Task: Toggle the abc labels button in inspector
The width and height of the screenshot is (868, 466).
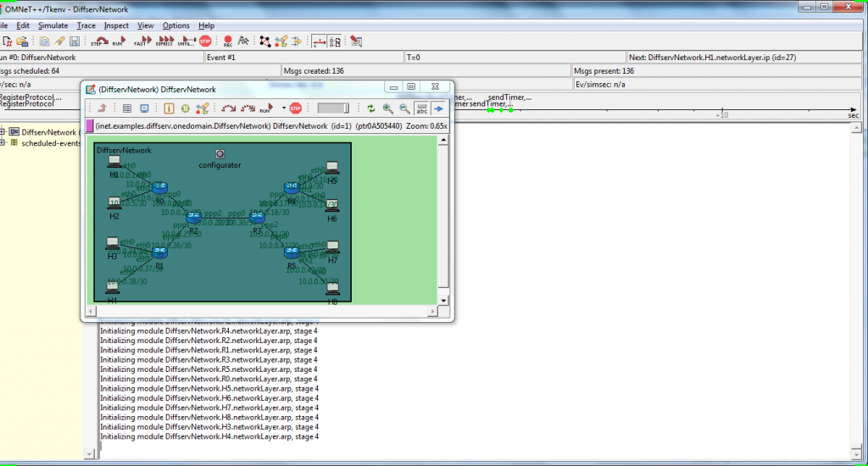Action: [421, 108]
